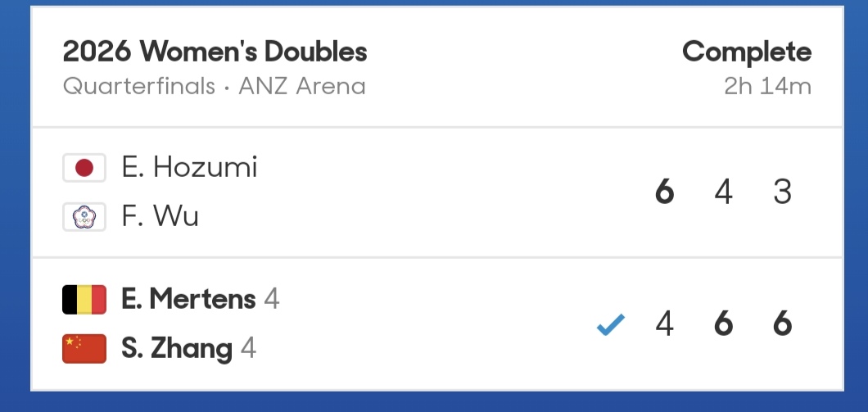Click the Japan flag beside E. Hozumi
The height and width of the screenshot is (412, 868).
point(84,169)
